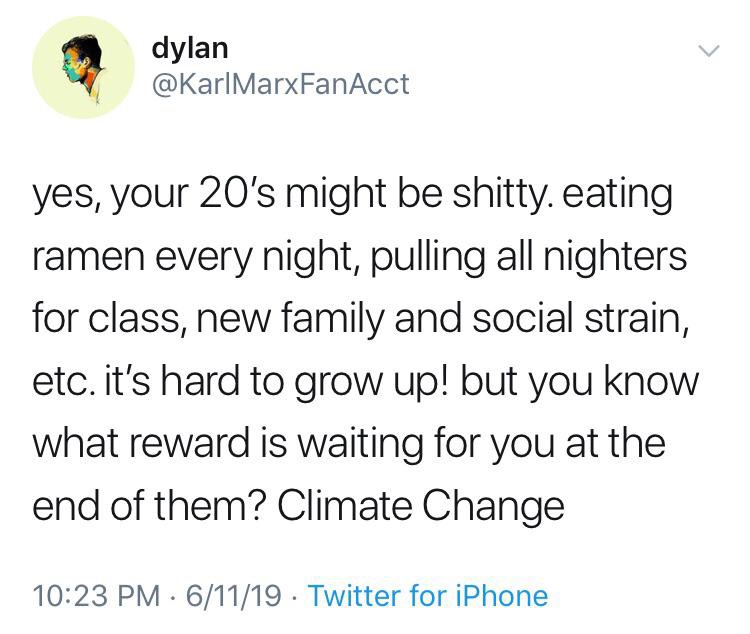
Task: Click the words "Climate Change" in the tweet
Action: coord(421,506)
